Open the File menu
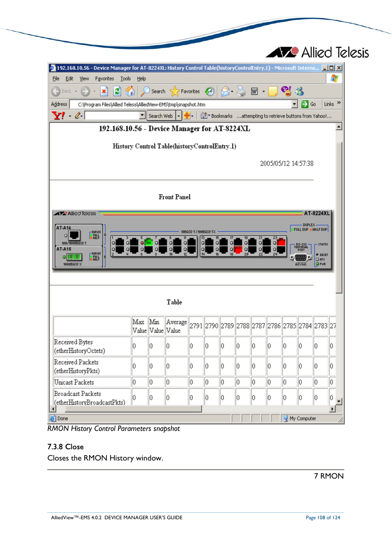This screenshot has width=392, height=555. (56, 78)
